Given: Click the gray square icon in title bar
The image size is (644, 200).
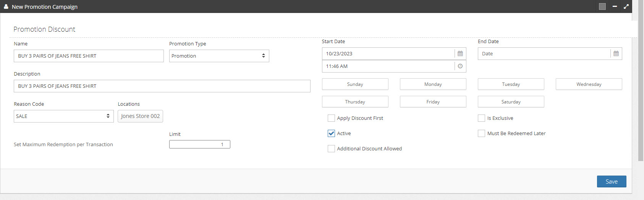Looking at the screenshot, I should (602, 6).
